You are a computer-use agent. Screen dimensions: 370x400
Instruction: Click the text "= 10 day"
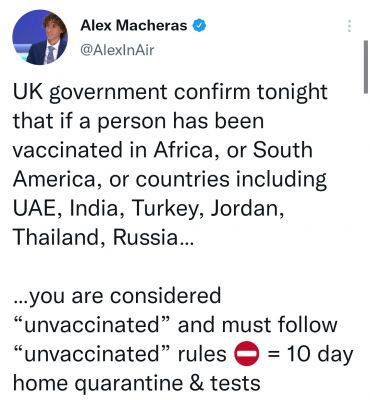coord(311,355)
